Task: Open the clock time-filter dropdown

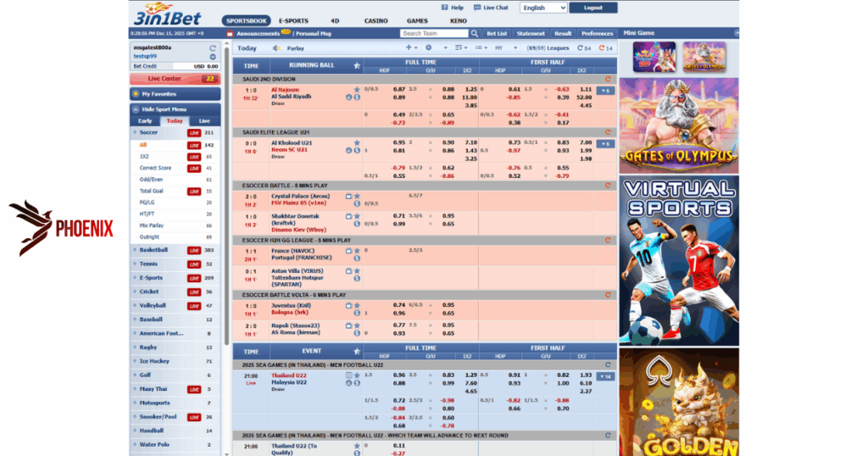Action: click(x=436, y=48)
